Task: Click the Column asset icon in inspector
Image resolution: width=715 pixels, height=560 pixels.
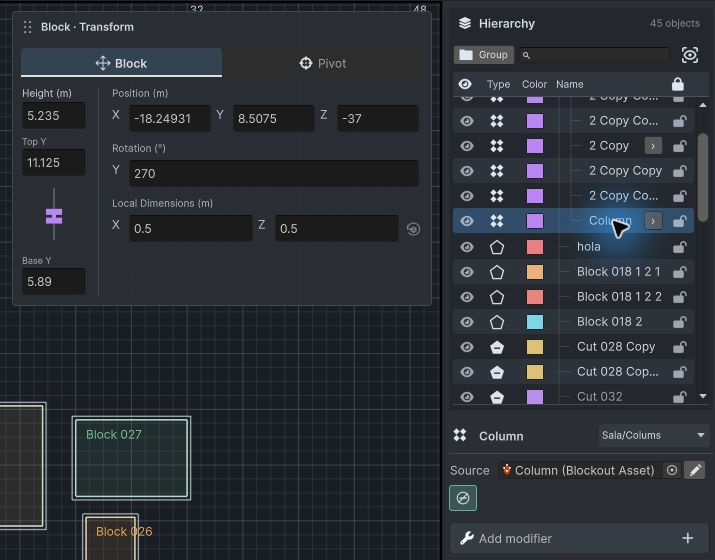Action: (x=460, y=436)
